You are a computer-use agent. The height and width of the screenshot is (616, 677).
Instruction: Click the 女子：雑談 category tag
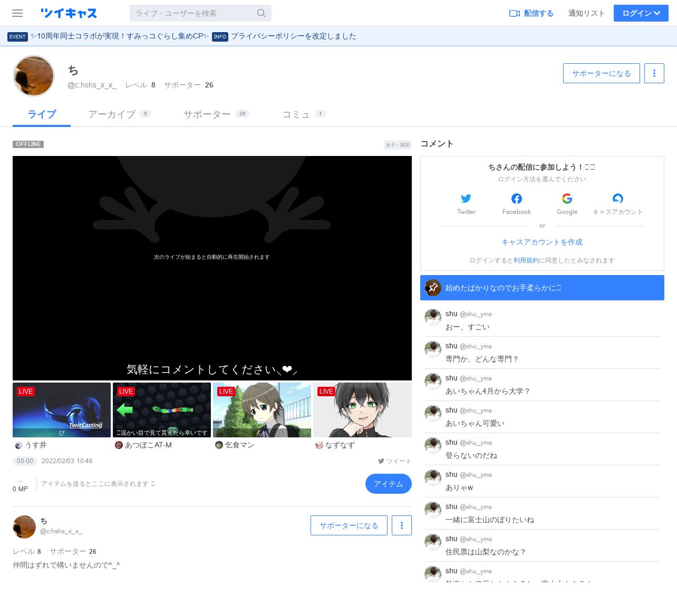point(398,145)
